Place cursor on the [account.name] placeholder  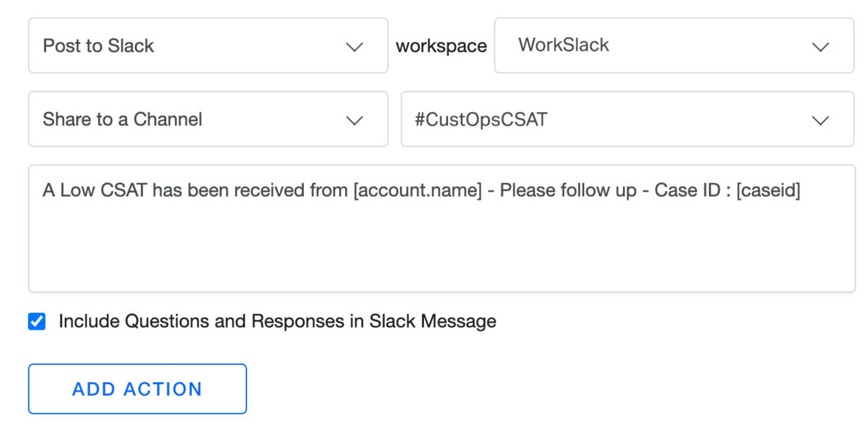point(417,191)
